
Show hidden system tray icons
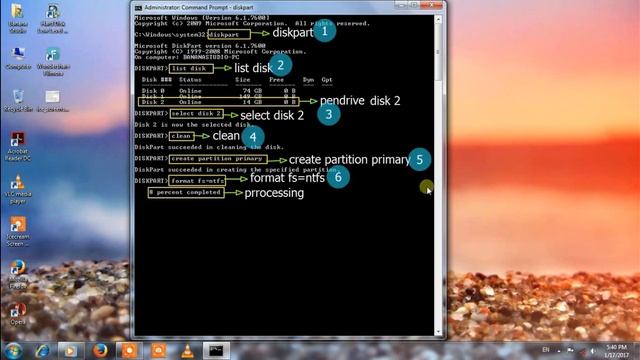[559, 351]
